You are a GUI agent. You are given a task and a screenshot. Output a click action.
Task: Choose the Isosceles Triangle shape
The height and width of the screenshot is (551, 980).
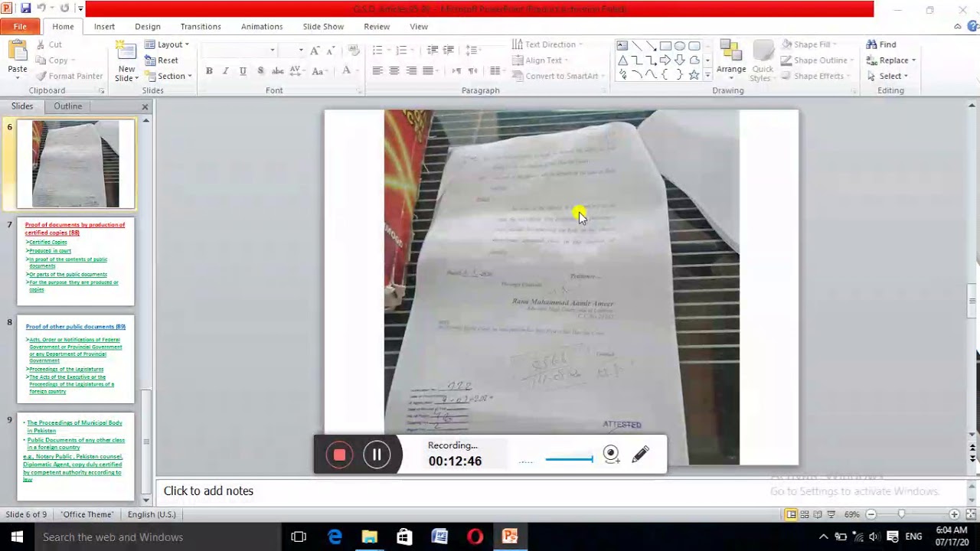click(622, 60)
